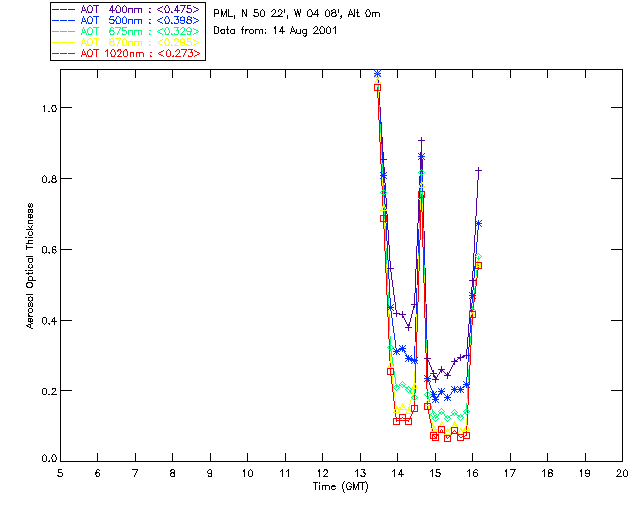Viewport: 640px width, 512px height.
Task: Click the x-axis label 15
Action: 435,473
